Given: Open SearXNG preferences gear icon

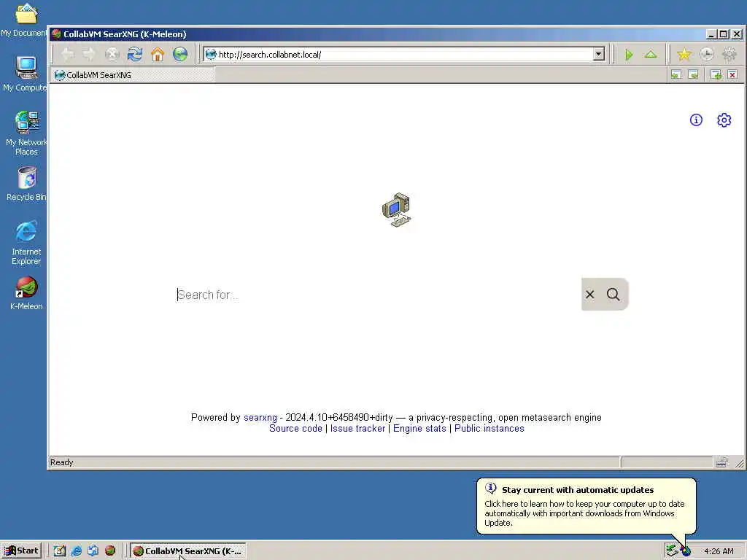Looking at the screenshot, I should pyautogui.click(x=724, y=120).
